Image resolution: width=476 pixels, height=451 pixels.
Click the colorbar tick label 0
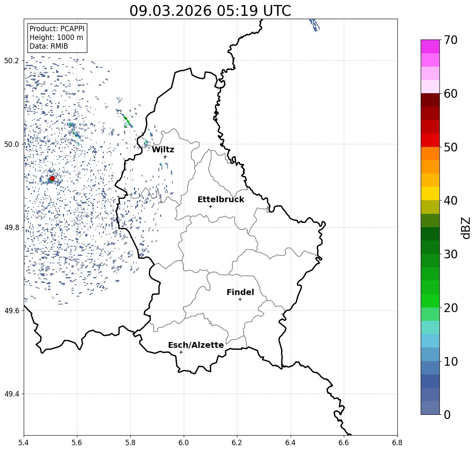(x=447, y=414)
